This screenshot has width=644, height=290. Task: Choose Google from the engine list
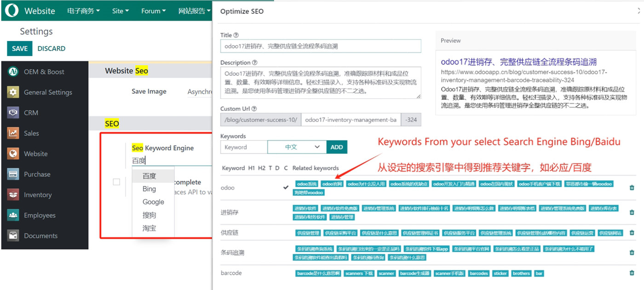153,202
